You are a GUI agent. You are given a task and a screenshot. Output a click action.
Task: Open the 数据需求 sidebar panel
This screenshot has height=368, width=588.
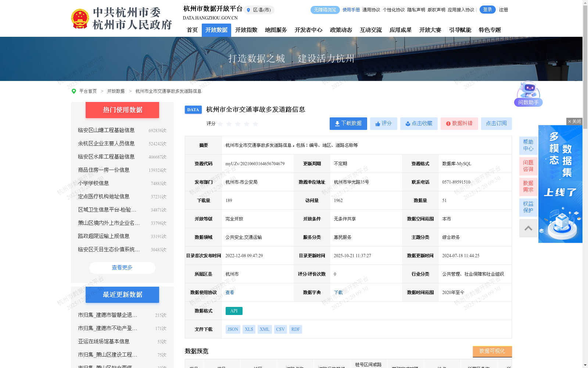[x=528, y=187]
